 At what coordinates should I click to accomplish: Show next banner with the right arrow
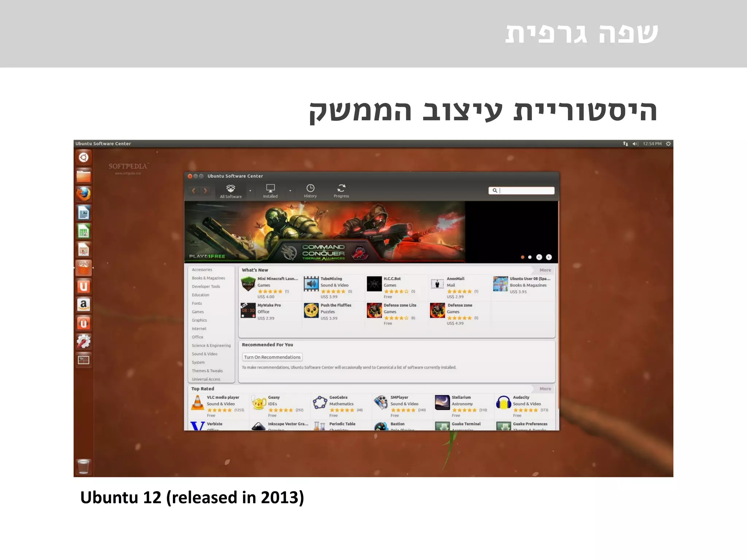coord(549,257)
